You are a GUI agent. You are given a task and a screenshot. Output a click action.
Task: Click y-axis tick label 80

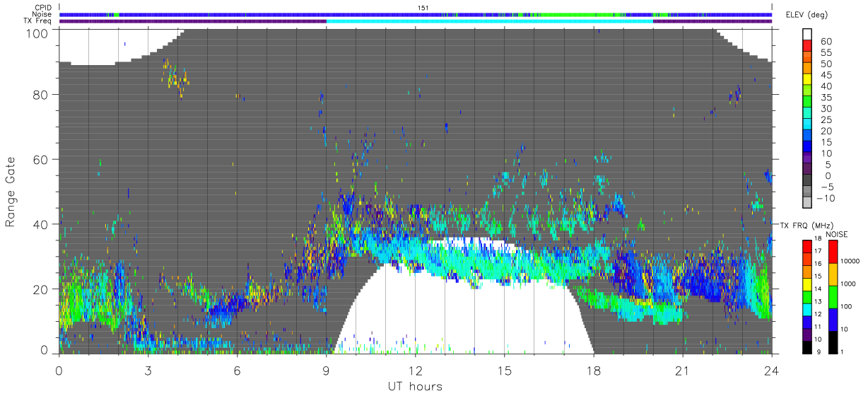42,94
